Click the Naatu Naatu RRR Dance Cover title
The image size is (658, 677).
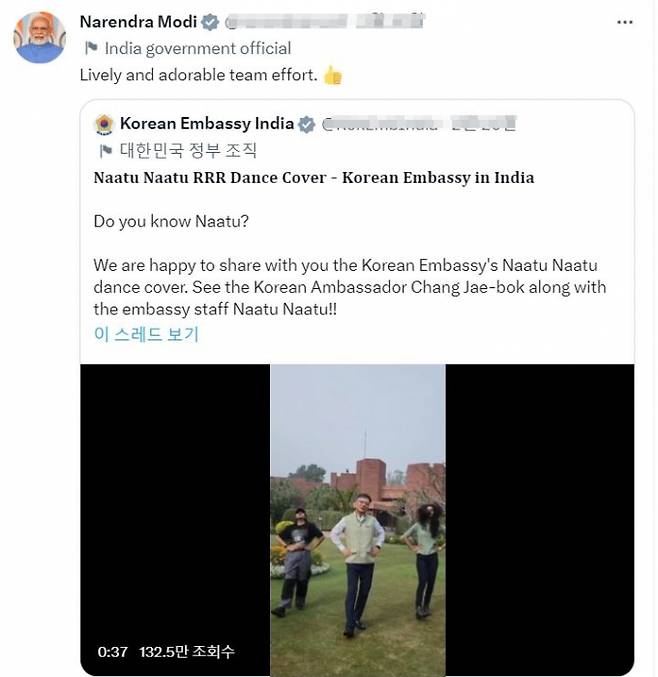tap(313, 178)
